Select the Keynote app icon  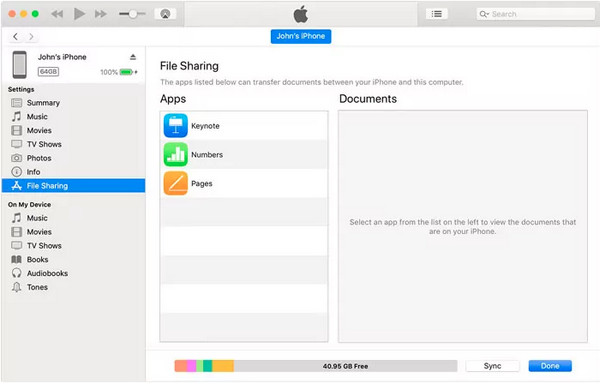(x=176, y=125)
